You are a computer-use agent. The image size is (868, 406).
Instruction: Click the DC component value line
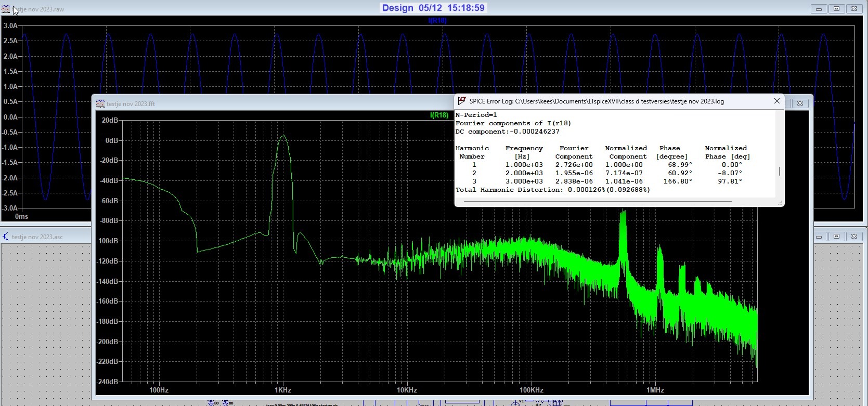click(508, 132)
